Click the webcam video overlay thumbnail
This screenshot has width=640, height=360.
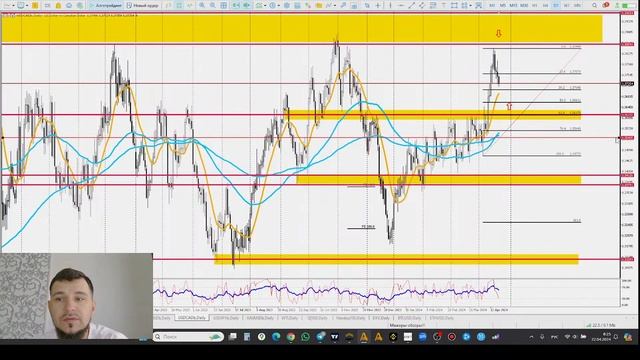tap(76, 296)
